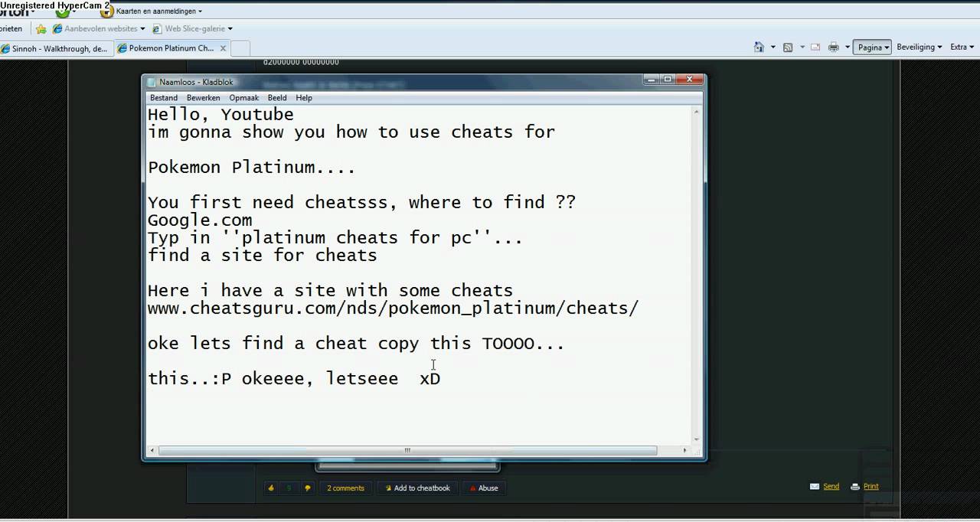Click the thumbs down icon on webpage

click(308, 488)
